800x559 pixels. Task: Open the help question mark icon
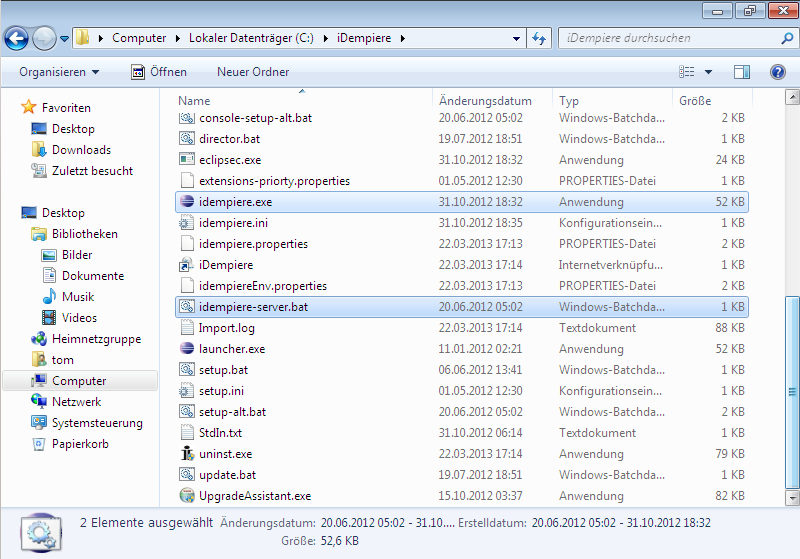coord(777,72)
